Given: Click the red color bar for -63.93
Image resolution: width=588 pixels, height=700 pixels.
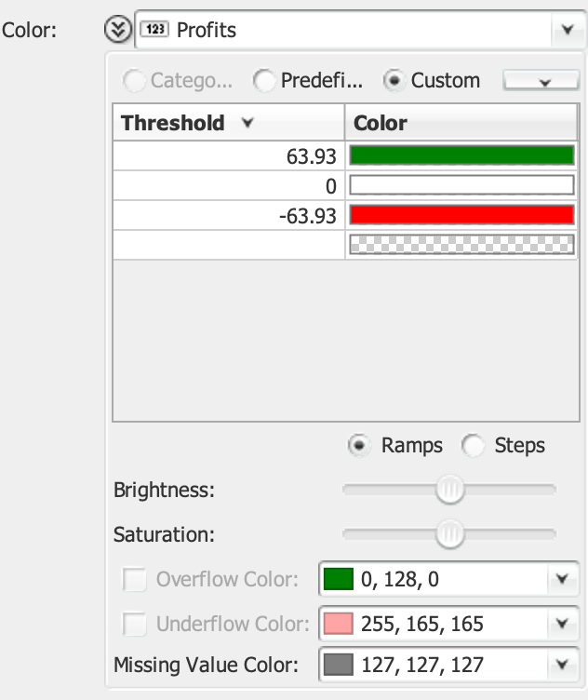Looking at the screenshot, I should point(461,215).
